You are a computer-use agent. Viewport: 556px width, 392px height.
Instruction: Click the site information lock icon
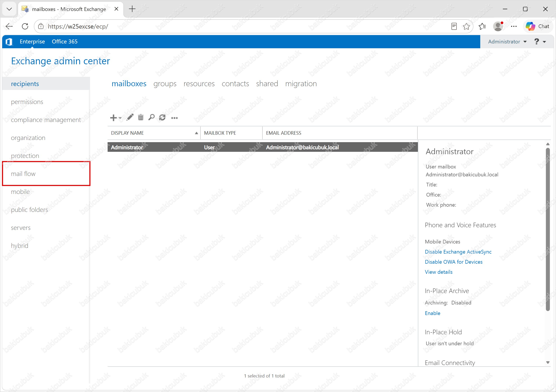(41, 26)
